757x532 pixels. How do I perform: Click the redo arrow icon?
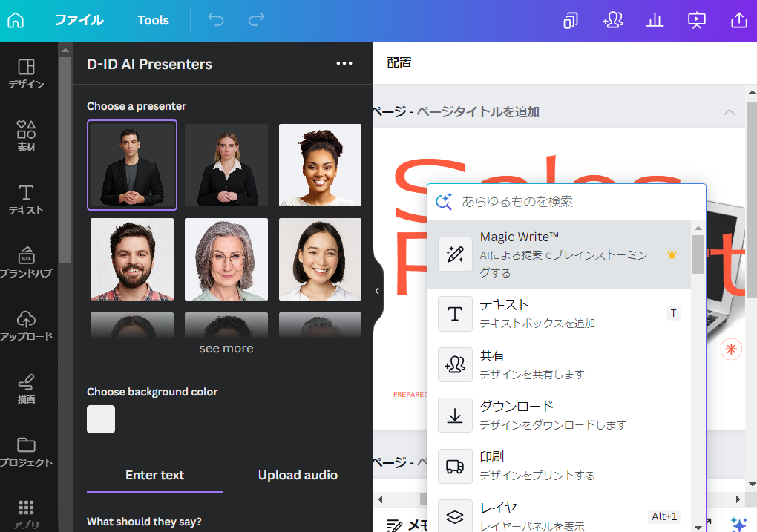(x=256, y=20)
